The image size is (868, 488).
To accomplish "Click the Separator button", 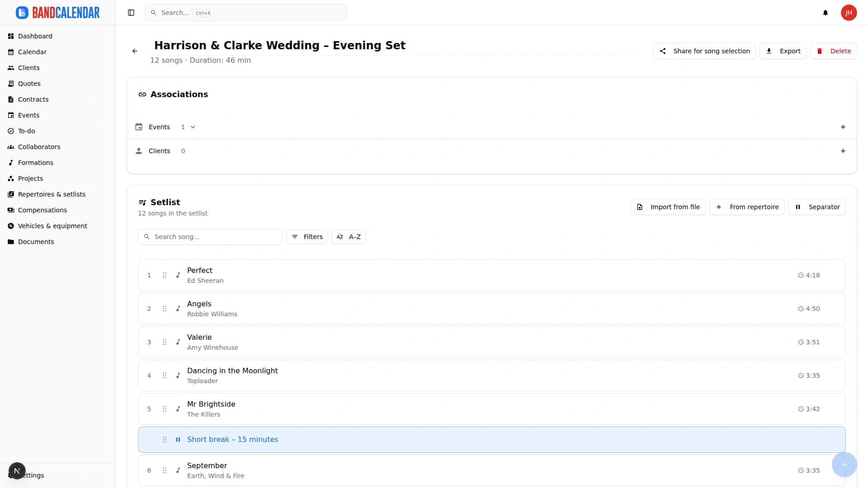I will (x=817, y=207).
